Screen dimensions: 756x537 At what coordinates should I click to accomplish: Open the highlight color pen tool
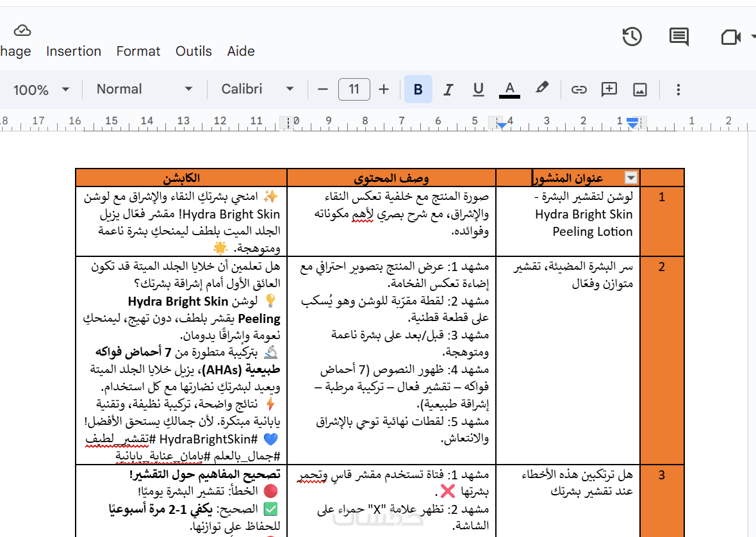click(x=542, y=88)
